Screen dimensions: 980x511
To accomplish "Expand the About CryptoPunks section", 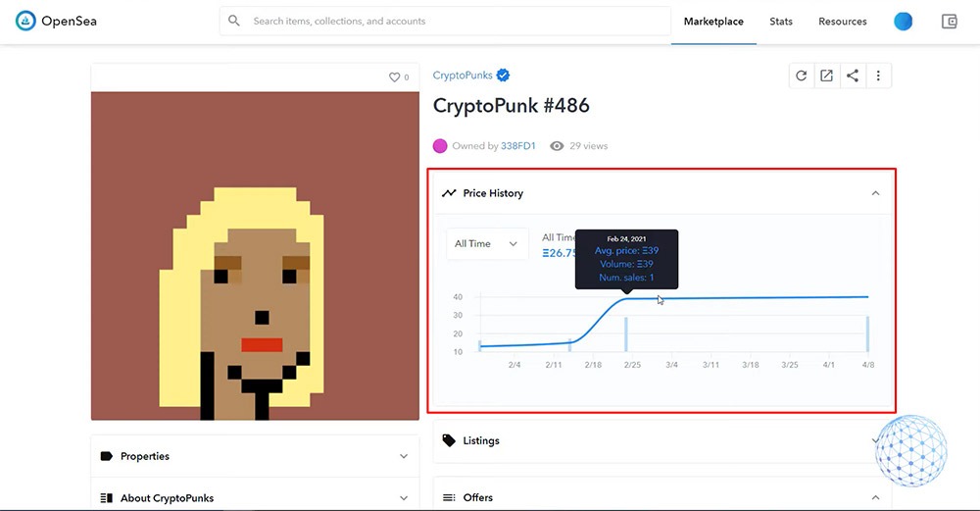I will (404, 498).
